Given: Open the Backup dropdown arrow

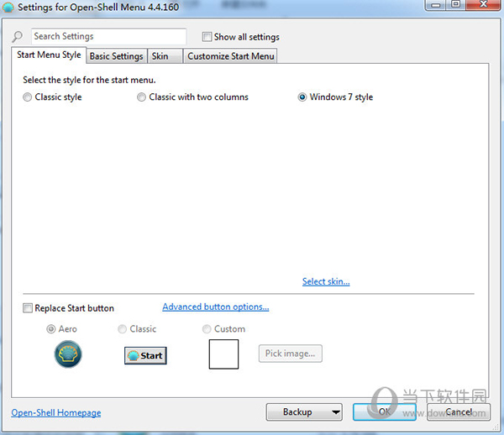Looking at the screenshot, I should click(x=335, y=412).
